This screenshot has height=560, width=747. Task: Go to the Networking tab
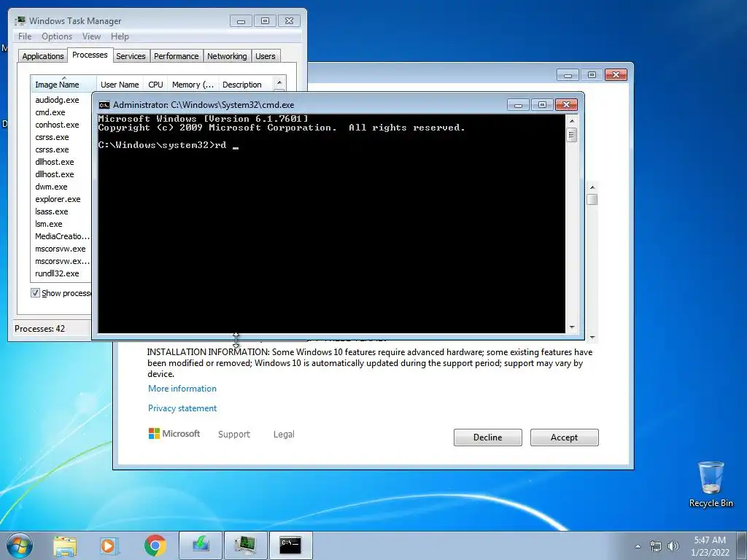click(227, 56)
